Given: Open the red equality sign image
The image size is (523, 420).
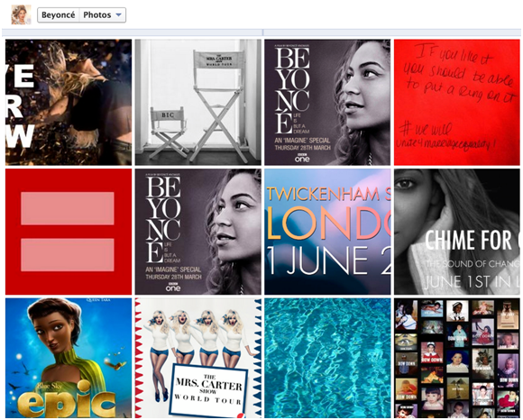Looking at the screenshot, I should pos(69,232).
